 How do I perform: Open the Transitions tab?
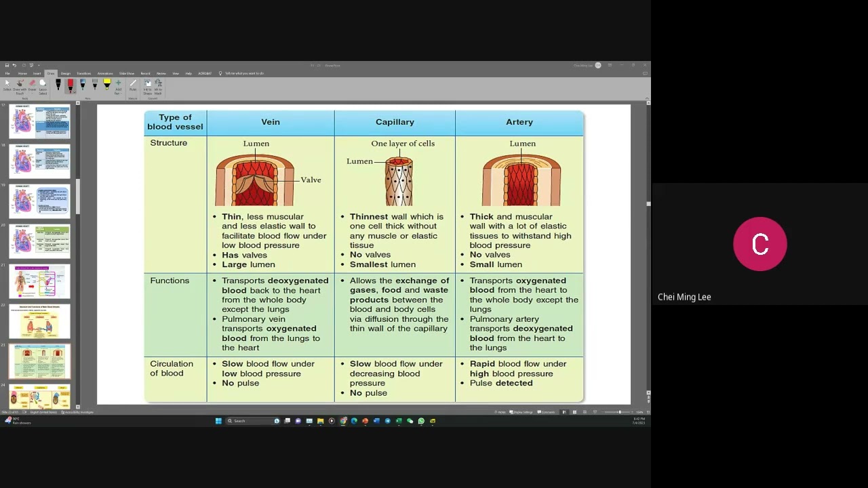[x=84, y=73]
